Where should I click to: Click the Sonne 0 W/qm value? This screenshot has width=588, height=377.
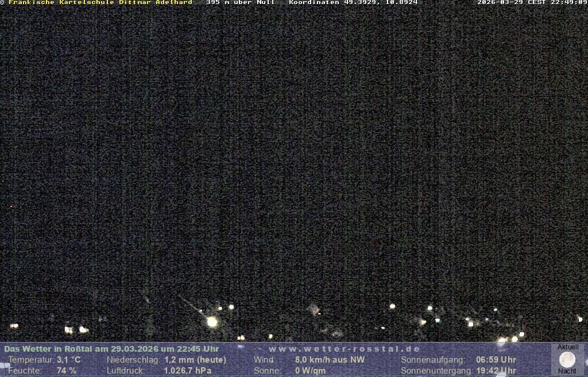pyautogui.click(x=310, y=371)
